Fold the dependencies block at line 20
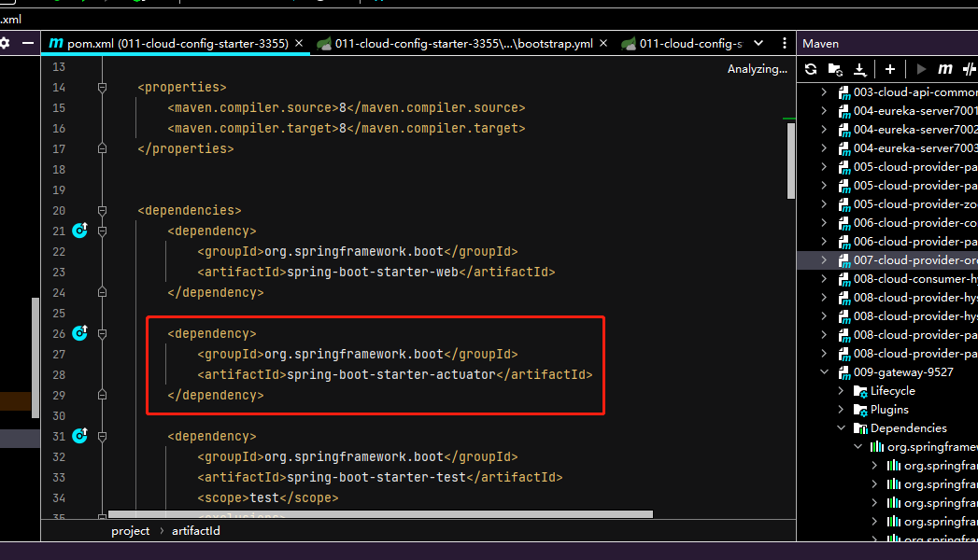 (x=103, y=211)
